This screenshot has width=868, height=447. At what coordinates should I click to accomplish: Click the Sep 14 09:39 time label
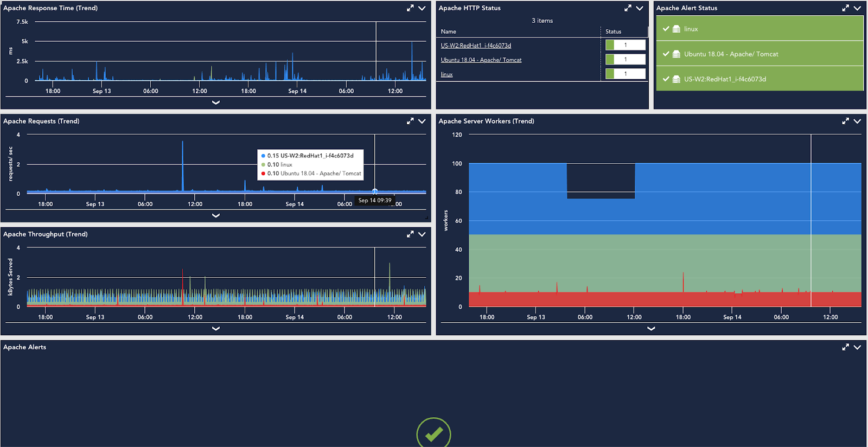375,200
